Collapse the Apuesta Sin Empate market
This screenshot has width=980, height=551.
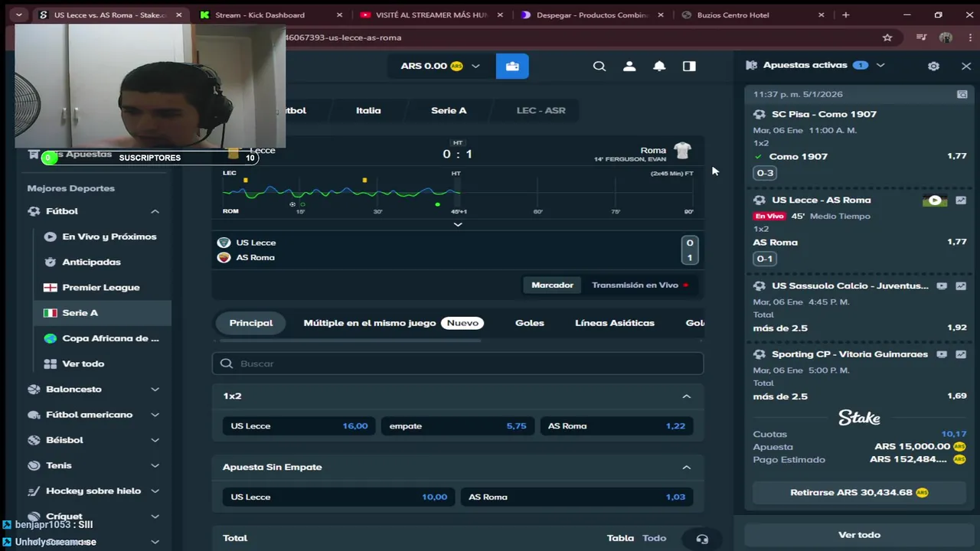(x=686, y=467)
